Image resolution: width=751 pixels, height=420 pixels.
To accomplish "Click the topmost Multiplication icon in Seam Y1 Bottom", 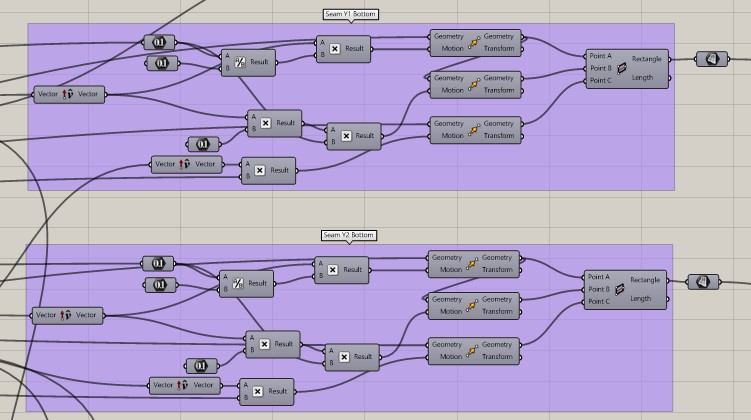I will click(x=334, y=48).
